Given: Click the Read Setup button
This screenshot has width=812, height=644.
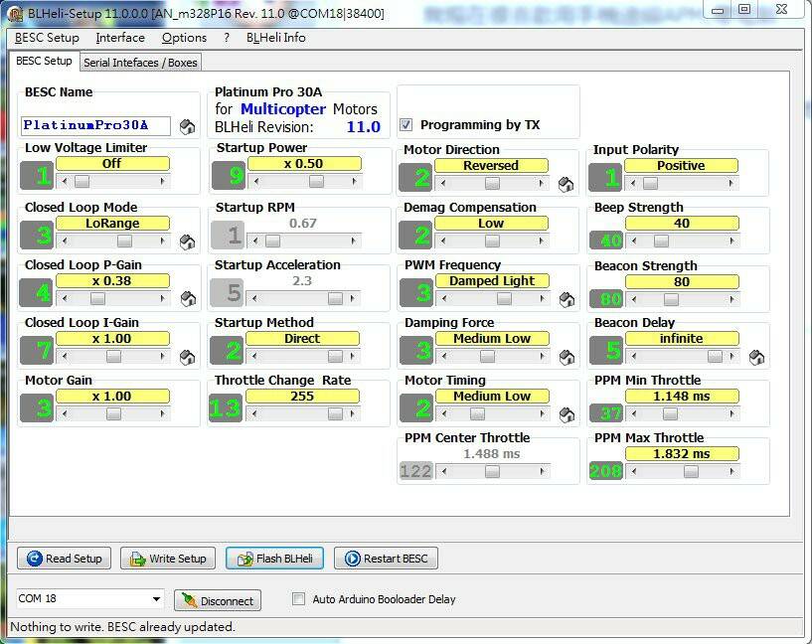Looking at the screenshot, I should (65, 559).
